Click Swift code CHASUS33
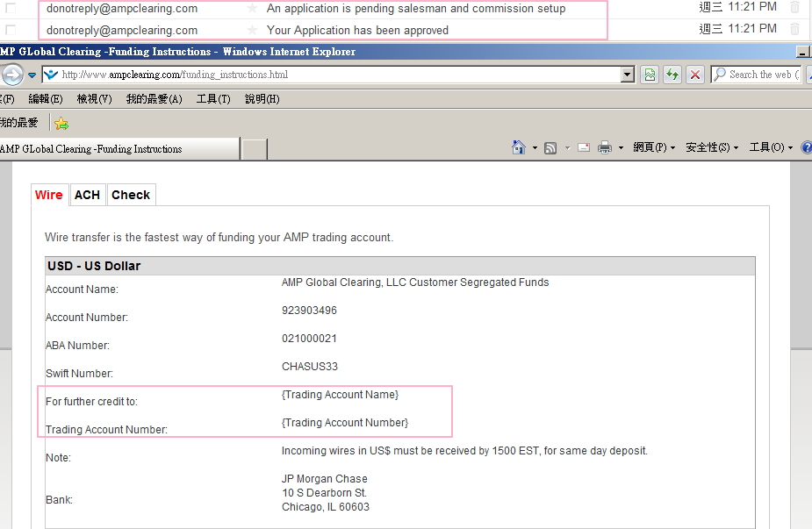 310,367
